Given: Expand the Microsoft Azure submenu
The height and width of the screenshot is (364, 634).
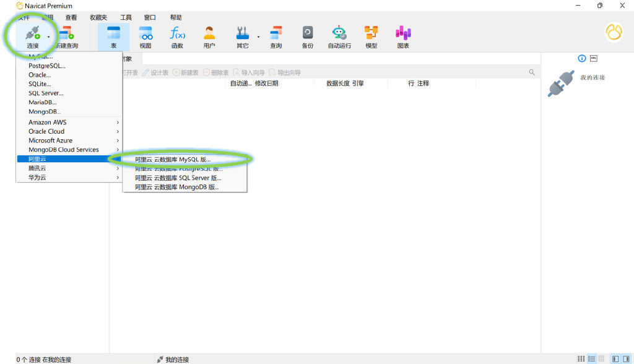Looking at the screenshot, I should click(x=69, y=141).
